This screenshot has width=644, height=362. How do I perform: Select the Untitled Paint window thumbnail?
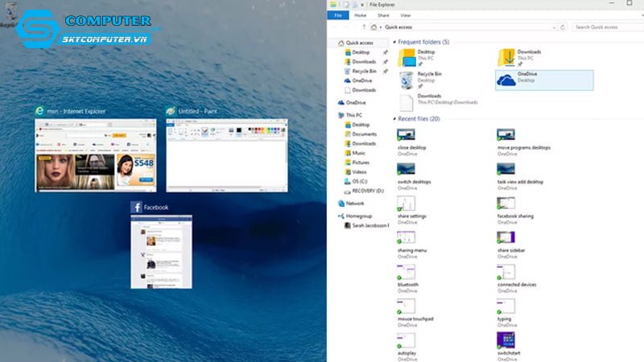point(225,154)
